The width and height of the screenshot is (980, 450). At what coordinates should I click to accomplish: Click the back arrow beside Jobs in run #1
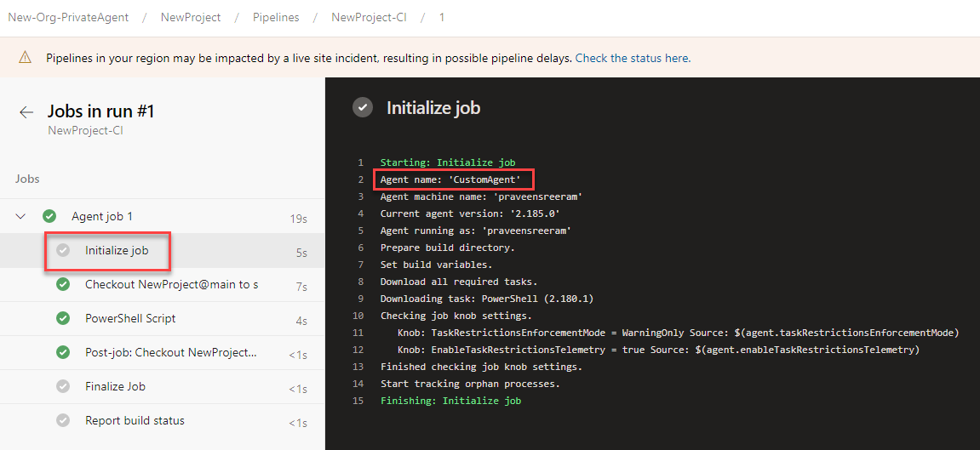(x=26, y=112)
